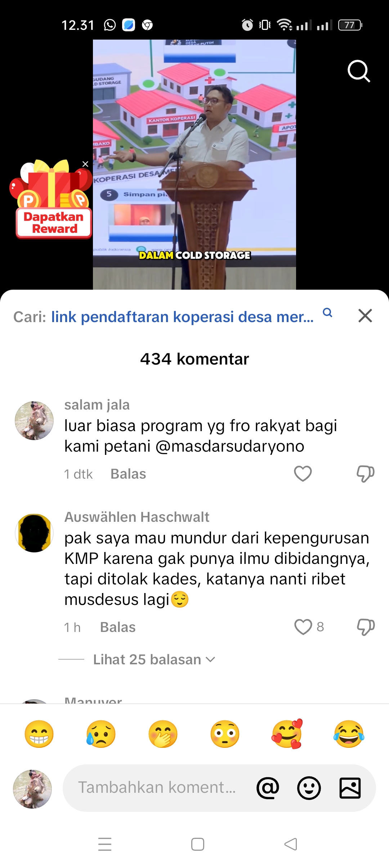
Task: Dismiss the Dapatkan Reward gift popup
Action: [85, 164]
